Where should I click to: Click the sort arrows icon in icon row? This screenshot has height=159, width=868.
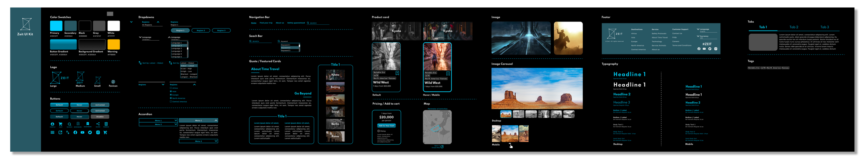(x=68, y=132)
